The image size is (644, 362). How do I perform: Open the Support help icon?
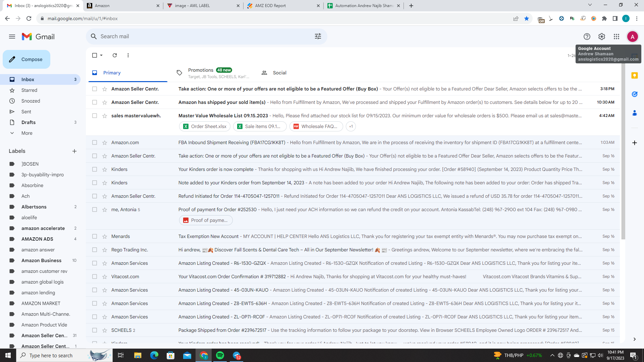click(x=587, y=37)
